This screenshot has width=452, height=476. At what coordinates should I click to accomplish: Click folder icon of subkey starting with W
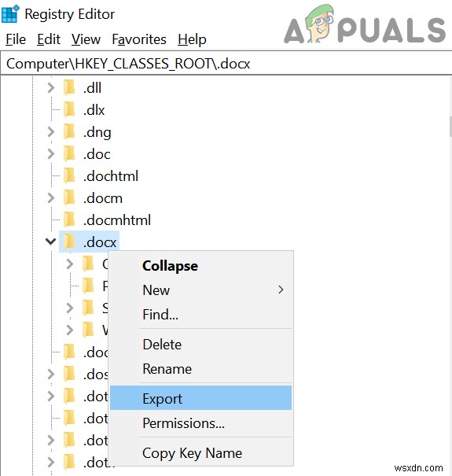88,330
